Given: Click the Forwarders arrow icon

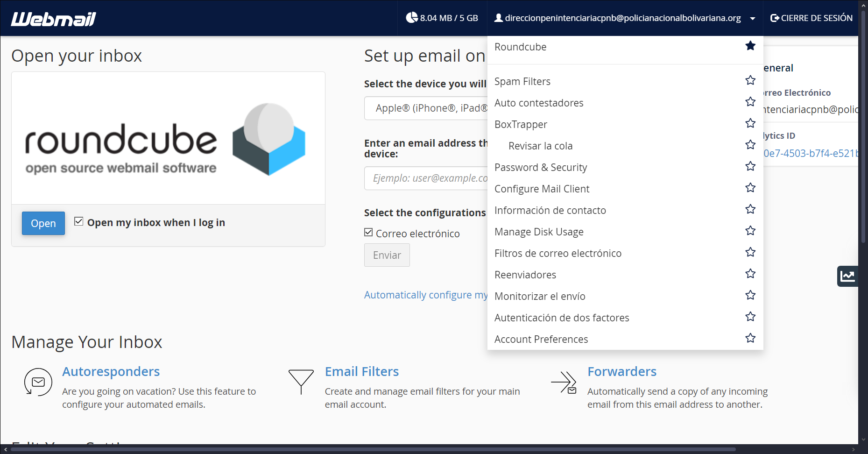Looking at the screenshot, I should click(x=564, y=382).
